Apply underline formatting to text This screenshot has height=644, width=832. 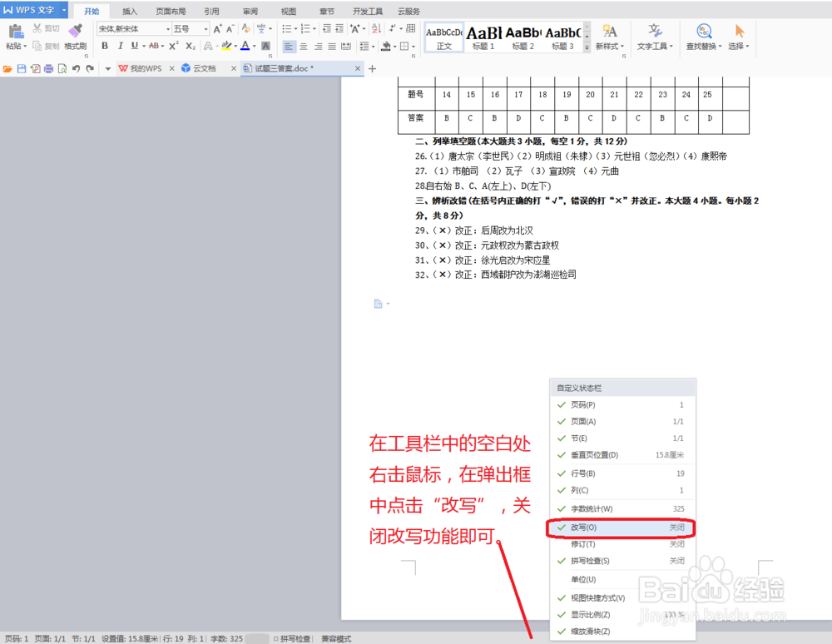(133, 46)
